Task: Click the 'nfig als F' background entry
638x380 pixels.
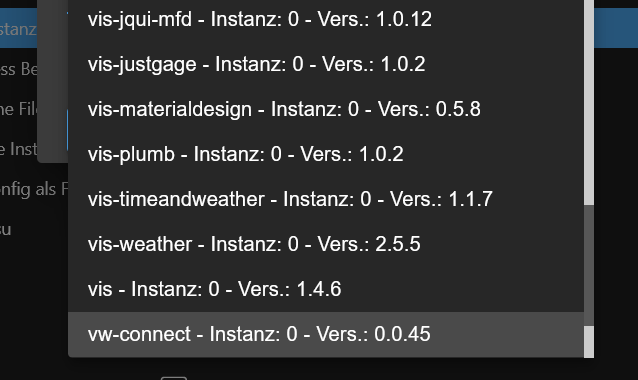Action: [x=34, y=189]
